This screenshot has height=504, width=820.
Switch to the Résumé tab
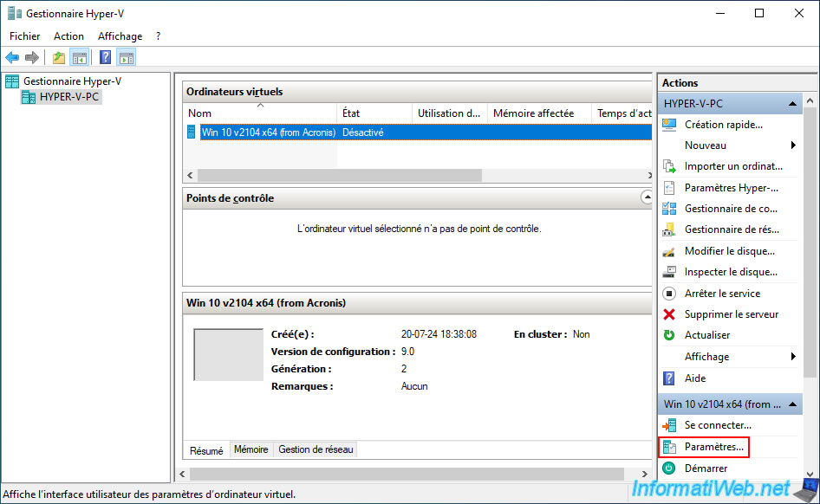(x=206, y=450)
